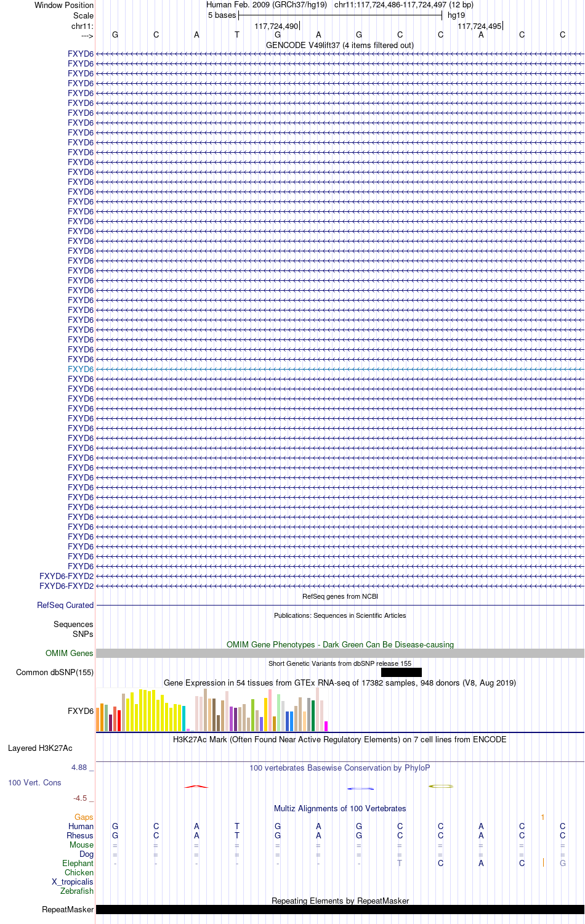The image size is (585, 924).
Task: Click the 'Window Position' label
Action: (x=64, y=5)
